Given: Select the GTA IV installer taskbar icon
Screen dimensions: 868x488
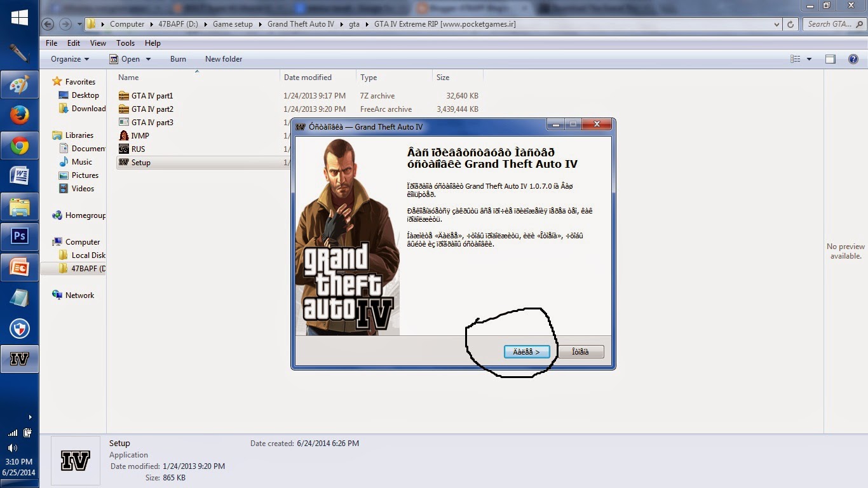Looking at the screenshot, I should pos(19,359).
